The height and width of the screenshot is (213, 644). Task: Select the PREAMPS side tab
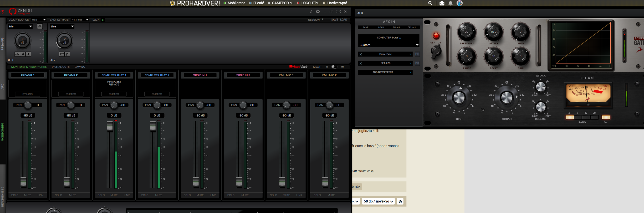(2, 44)
